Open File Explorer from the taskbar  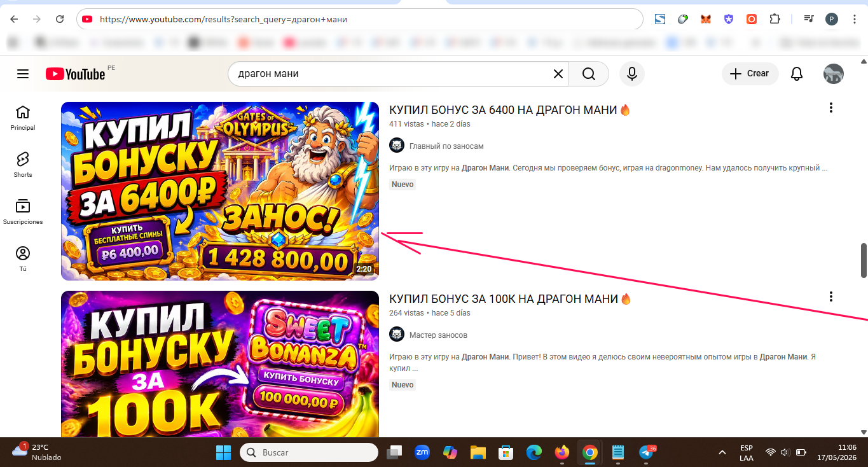point(478,452)
